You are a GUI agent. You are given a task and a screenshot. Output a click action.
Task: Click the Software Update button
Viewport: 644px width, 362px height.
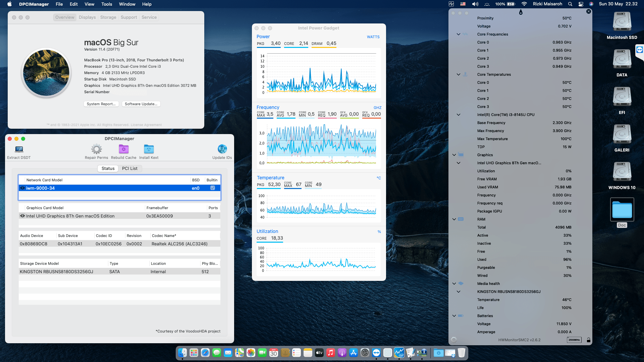[141, 104]
